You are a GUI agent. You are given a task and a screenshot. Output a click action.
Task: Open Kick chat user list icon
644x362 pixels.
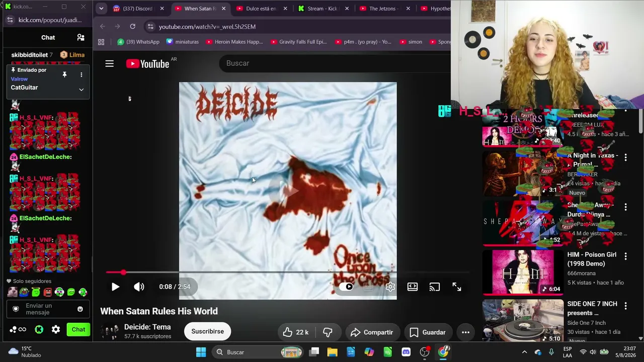tap(80, 37)
